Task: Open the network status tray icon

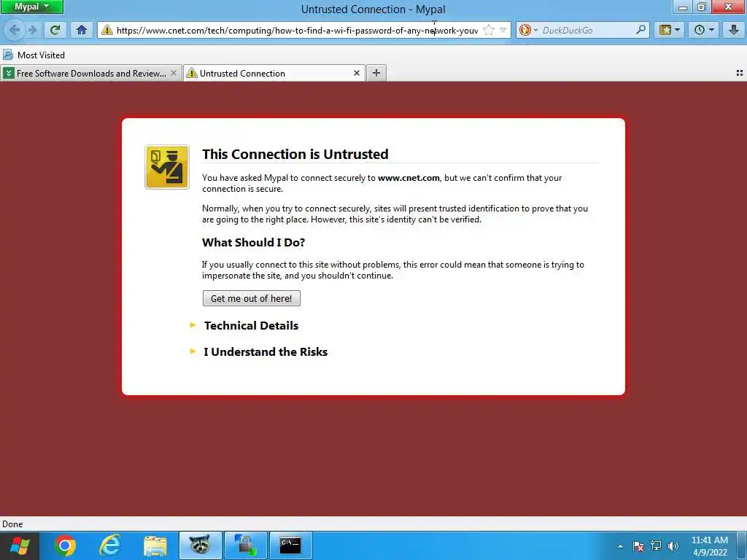Action: pos(656,546)
